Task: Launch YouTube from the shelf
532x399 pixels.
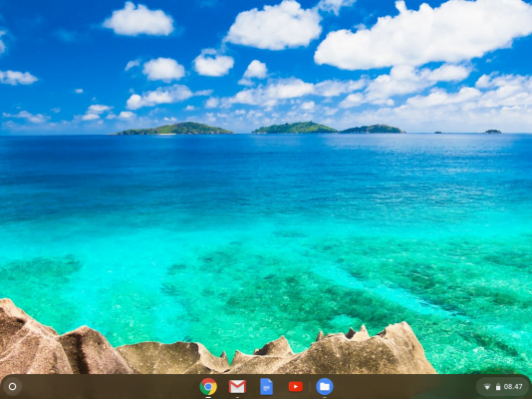Action: (296, 386)
